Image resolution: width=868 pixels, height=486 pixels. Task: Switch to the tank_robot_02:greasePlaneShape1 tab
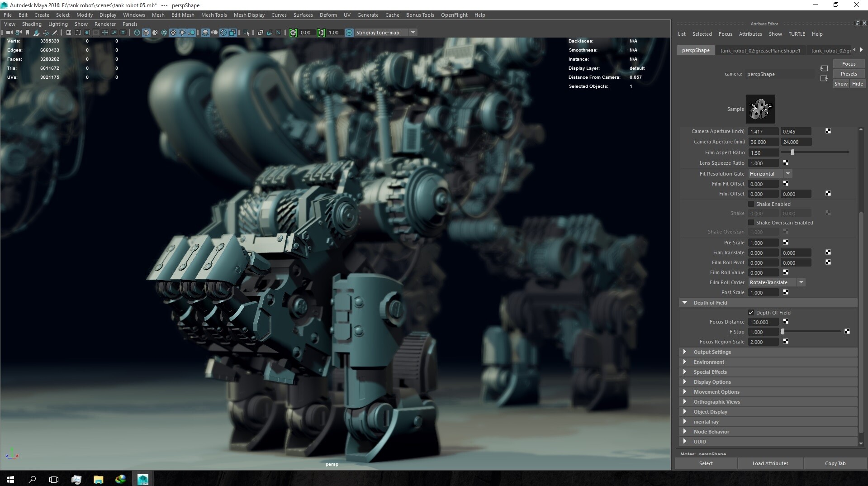coord(760,50)
